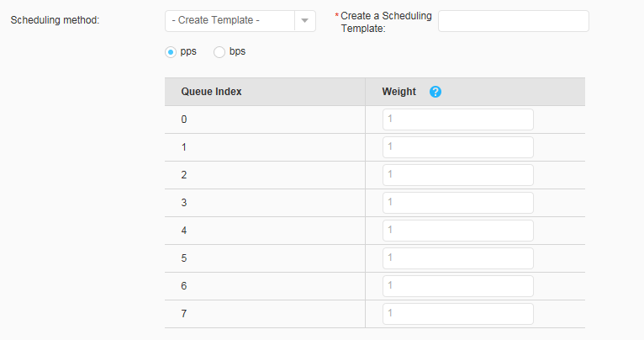Select queue index 0 row cell
The height and width of the screenshot is (340, 644).
tap(265, 120)
